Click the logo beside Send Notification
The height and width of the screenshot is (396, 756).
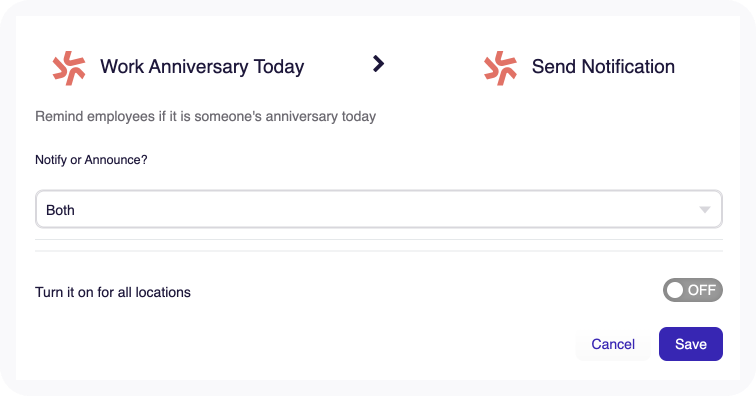[500, 68]
